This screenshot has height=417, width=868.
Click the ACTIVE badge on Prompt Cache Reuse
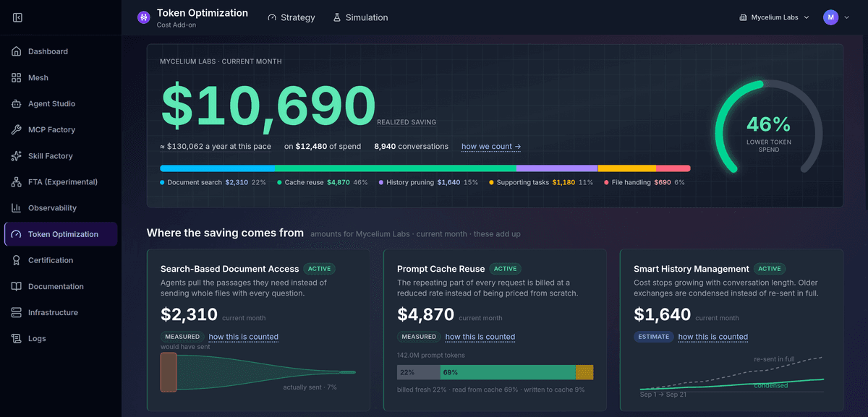click(x=505, y=269)
